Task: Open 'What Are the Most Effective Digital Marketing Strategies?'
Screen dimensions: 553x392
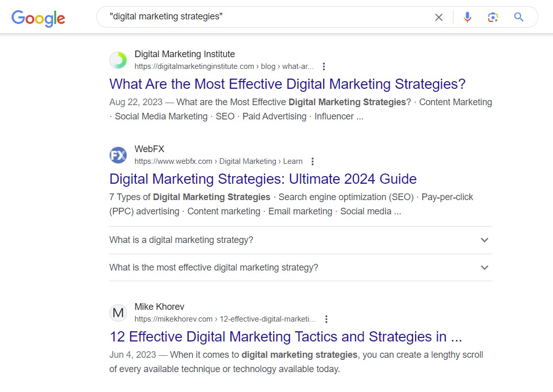Action: [x=286, y=84]
